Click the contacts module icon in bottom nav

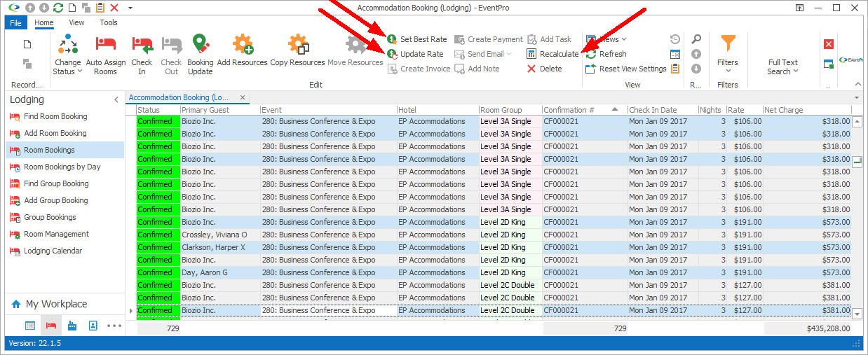point(93,326)
